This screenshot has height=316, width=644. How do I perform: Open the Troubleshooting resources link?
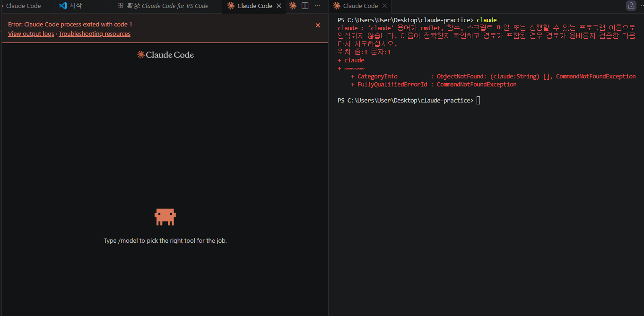point(95,34)
